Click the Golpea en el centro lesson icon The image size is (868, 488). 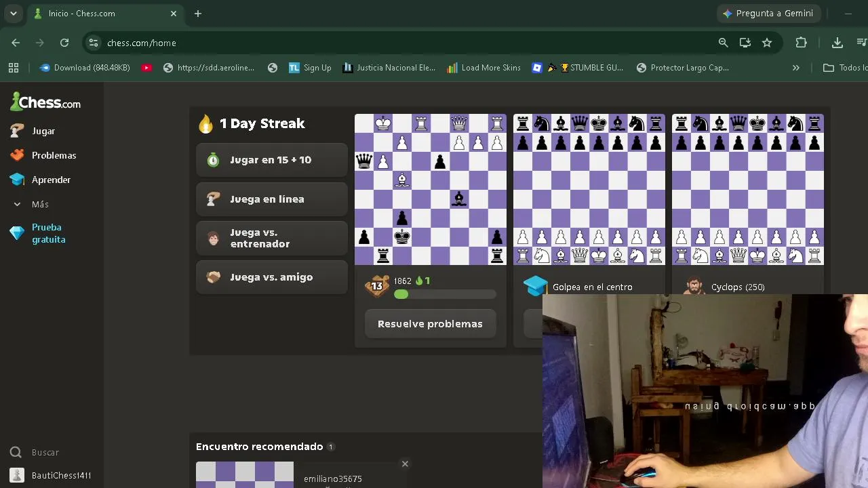(535, 286)
